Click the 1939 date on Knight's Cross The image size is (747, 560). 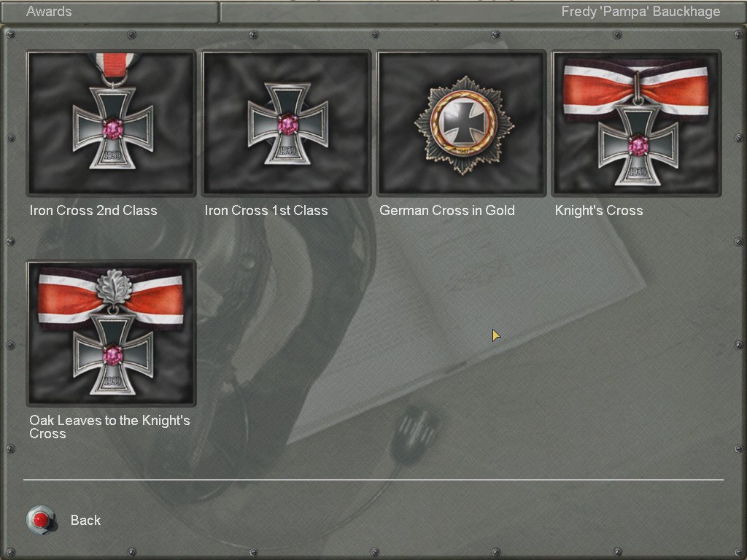tap(638, 172)
